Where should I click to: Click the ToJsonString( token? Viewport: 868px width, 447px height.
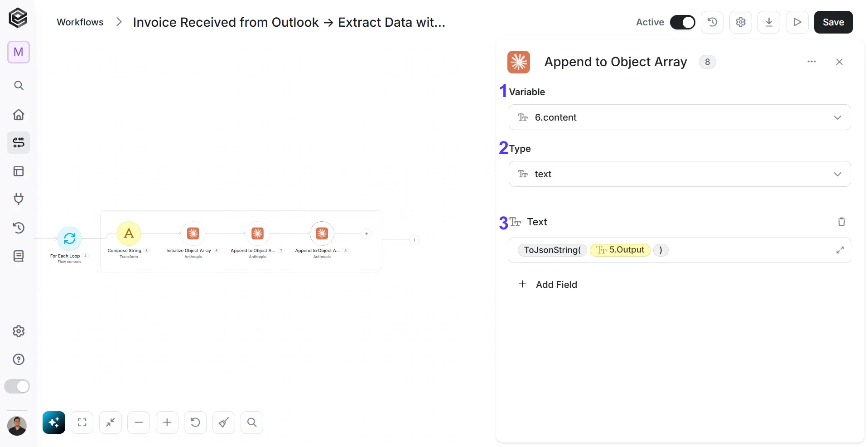[x=552, y=250]
